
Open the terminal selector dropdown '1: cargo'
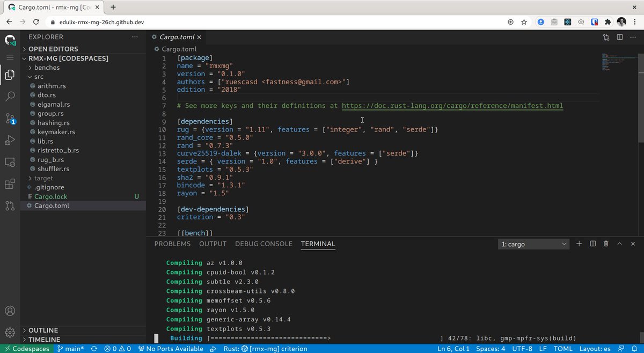click(533, 244)
